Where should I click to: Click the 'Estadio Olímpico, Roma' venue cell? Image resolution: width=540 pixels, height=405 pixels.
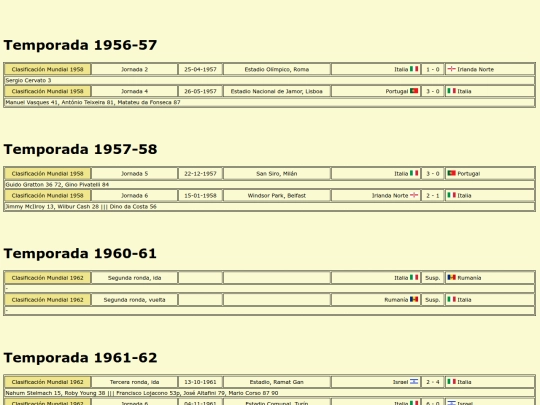point(277,69)
